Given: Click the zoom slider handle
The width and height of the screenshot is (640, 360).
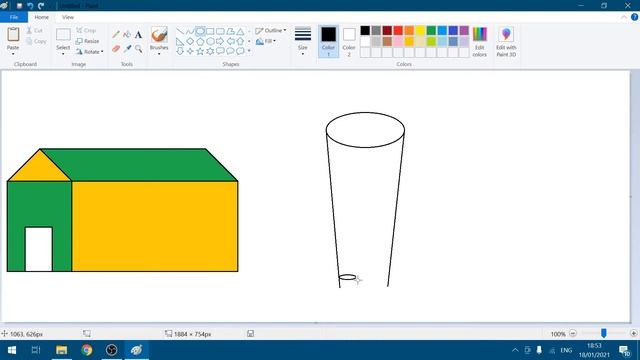Looking at the screenshot, I should click(603, 333).
